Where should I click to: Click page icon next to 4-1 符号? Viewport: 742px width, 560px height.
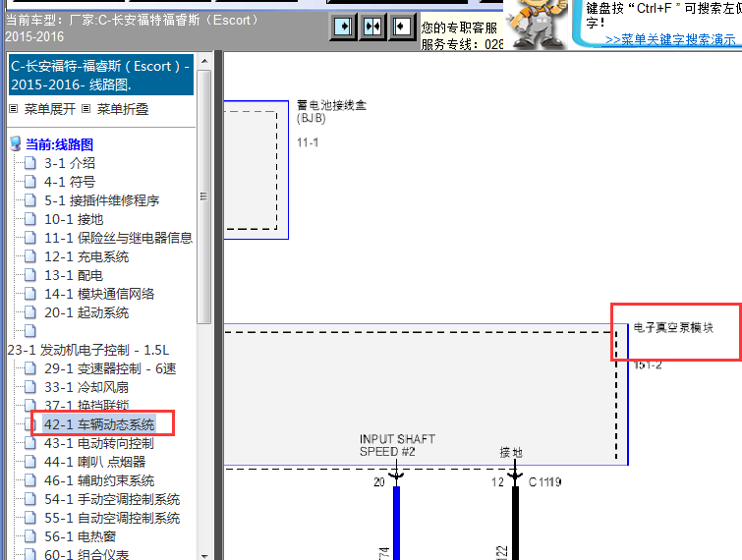[x=30, y=182]
